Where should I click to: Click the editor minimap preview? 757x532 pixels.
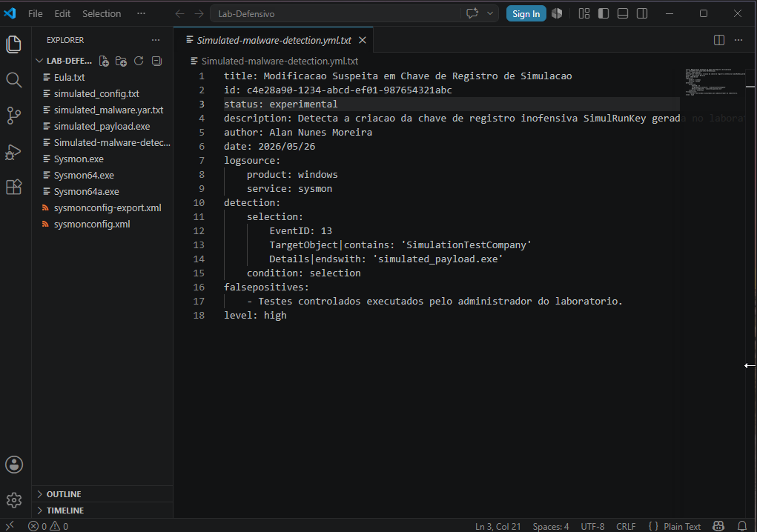[x=715, y=82]
